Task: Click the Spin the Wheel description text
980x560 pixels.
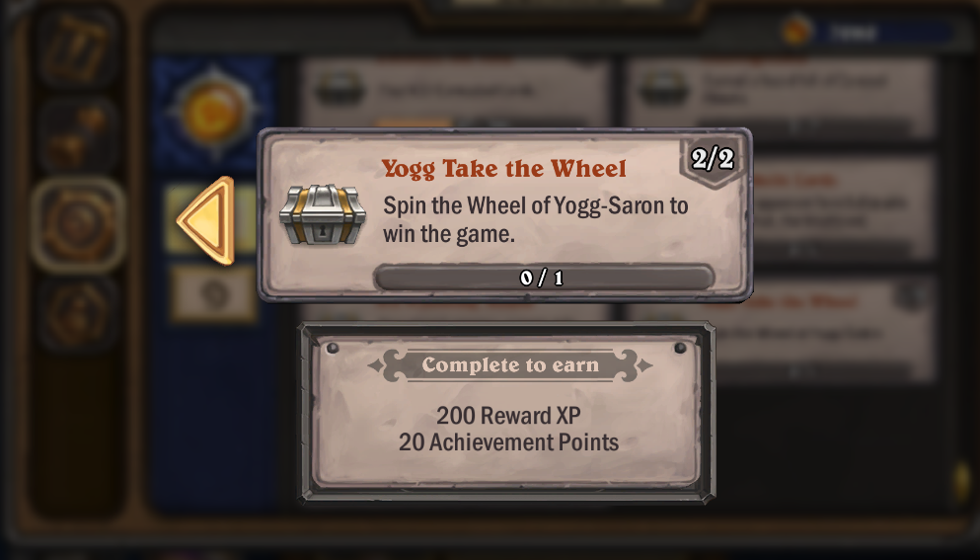Action: coord(535,219)
